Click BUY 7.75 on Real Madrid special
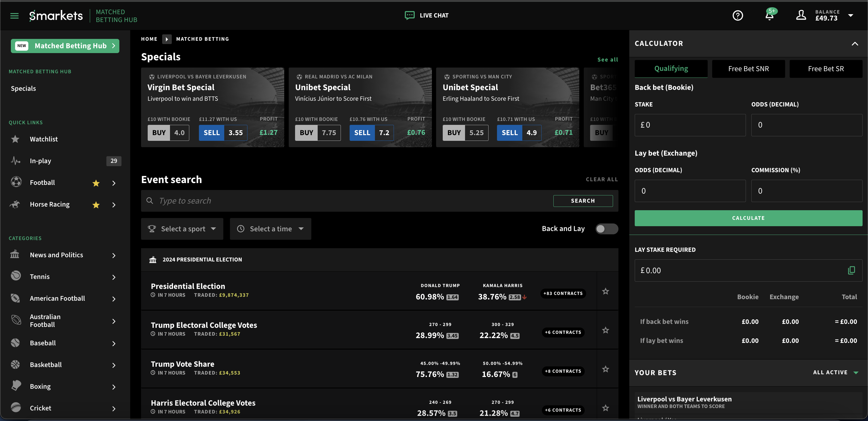The width and height of the screenshot is (868, 421). coord(317,133)
